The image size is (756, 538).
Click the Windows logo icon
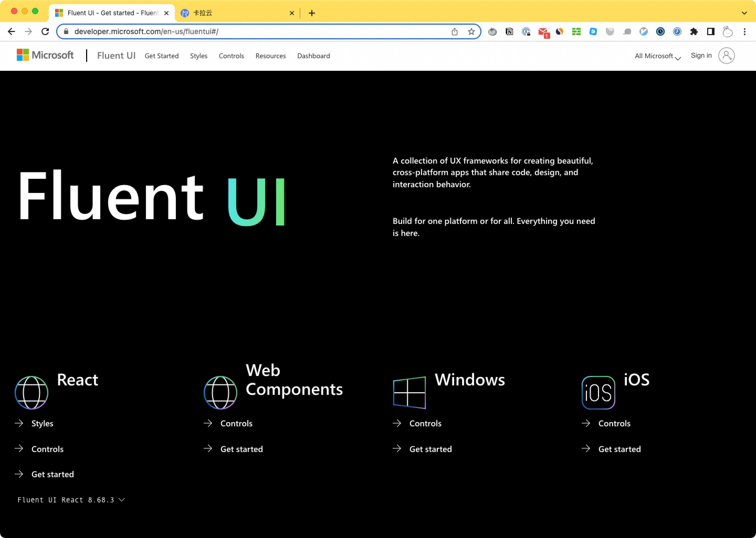[x=409, y=392]
